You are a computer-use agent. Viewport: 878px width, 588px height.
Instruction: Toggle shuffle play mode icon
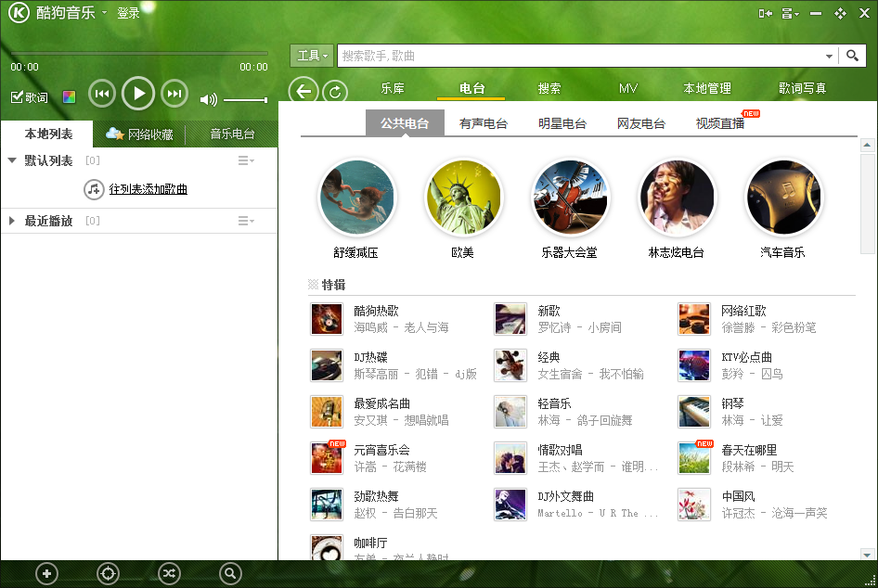169,573
